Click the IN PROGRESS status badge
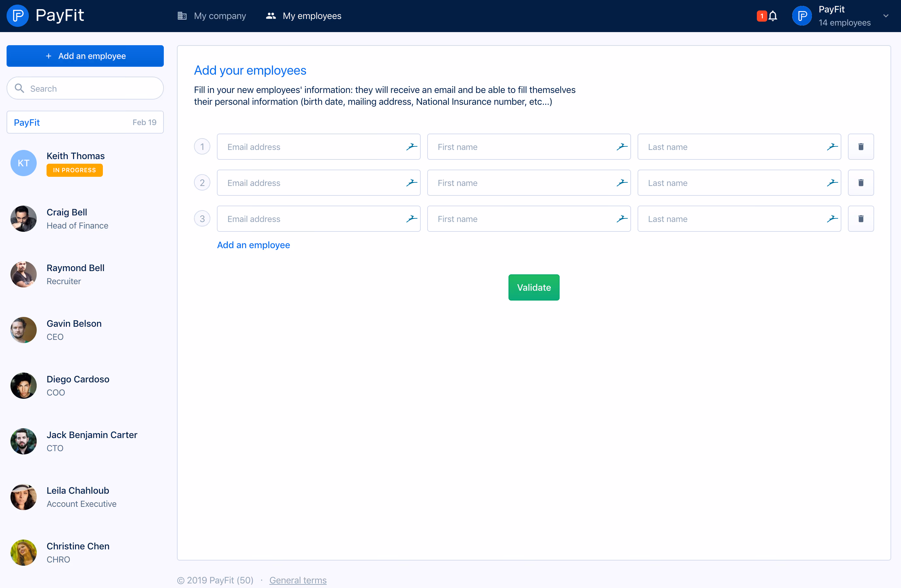 75,170
